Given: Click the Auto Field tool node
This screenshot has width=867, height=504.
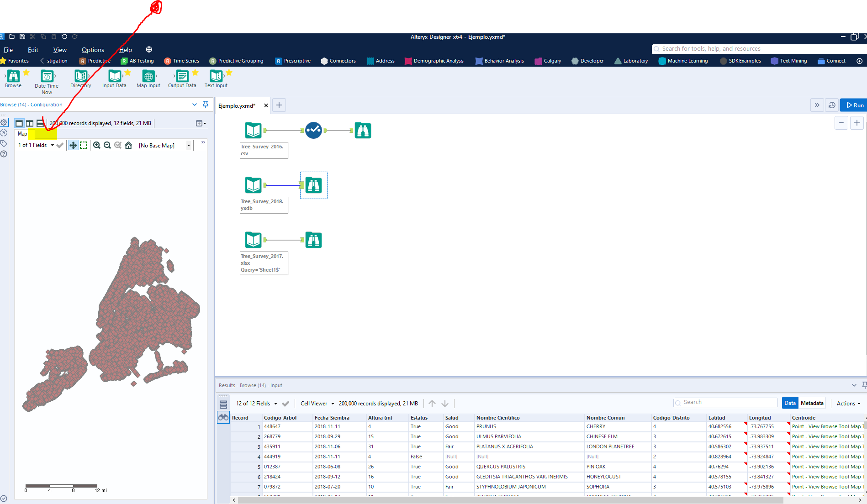Looking at the screenshot, I should tap(313, 131).
